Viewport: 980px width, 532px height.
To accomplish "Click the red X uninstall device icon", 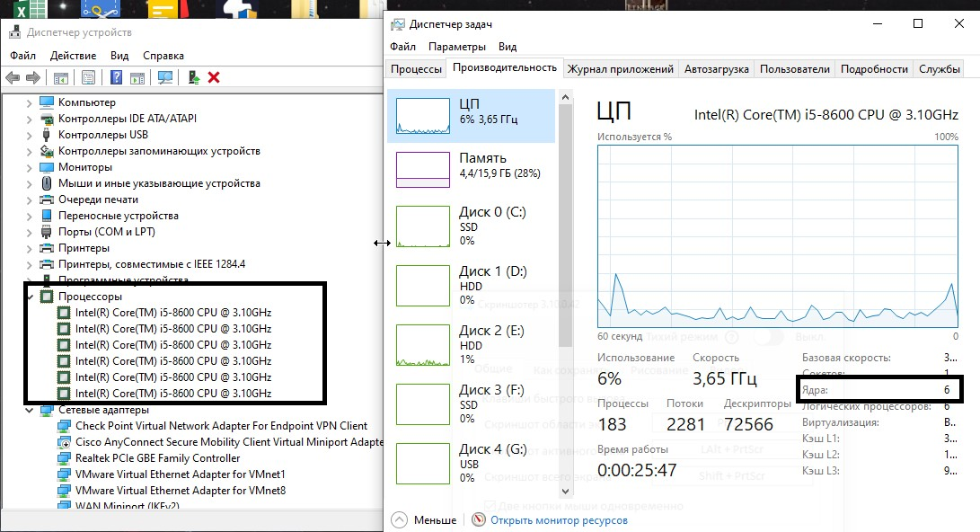I will [x=214, y=77].
